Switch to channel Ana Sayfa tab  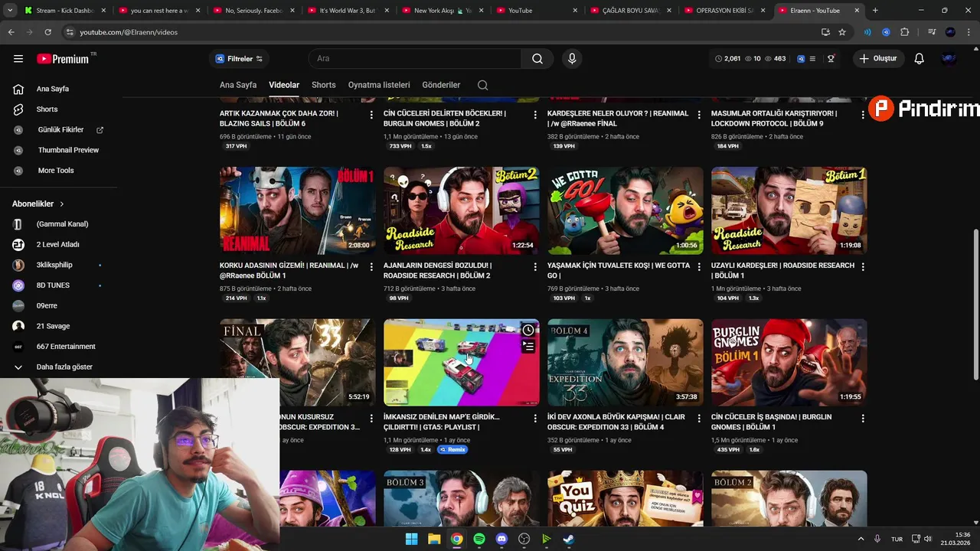click(x=238, y=85)
